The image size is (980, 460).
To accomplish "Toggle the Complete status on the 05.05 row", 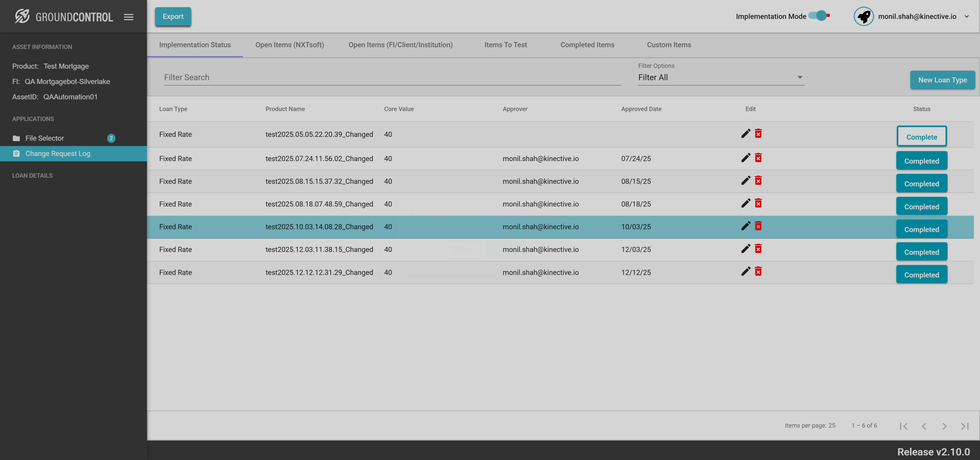I will click(x=921, y=137).
